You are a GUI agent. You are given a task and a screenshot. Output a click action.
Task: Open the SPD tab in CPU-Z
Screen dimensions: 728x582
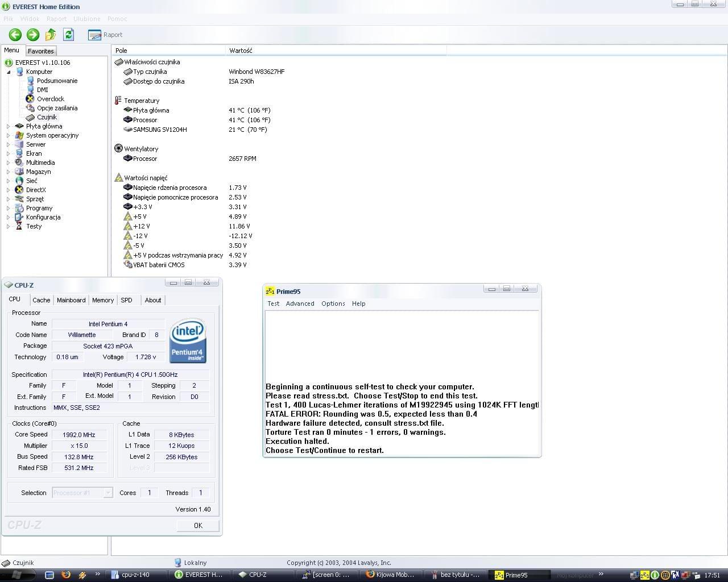click(127, 300)
